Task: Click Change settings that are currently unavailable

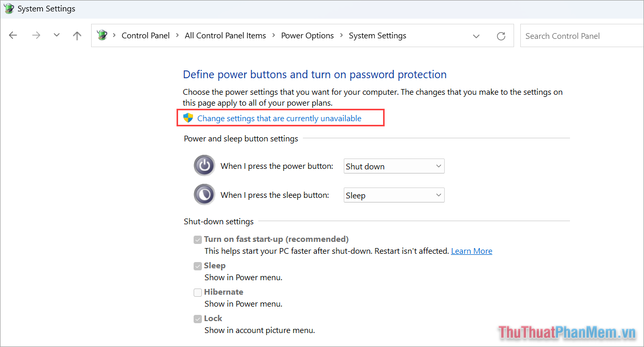Action: [x=282, y=118]
